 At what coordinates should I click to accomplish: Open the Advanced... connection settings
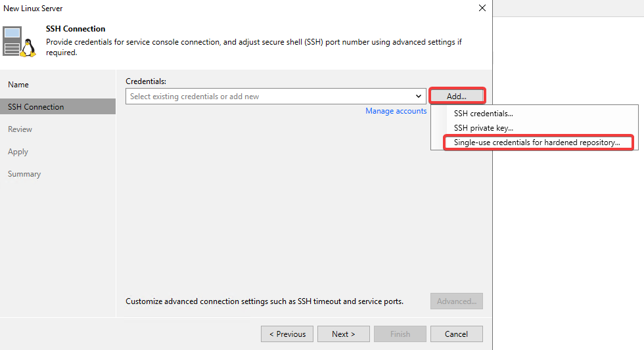point(457,301)
